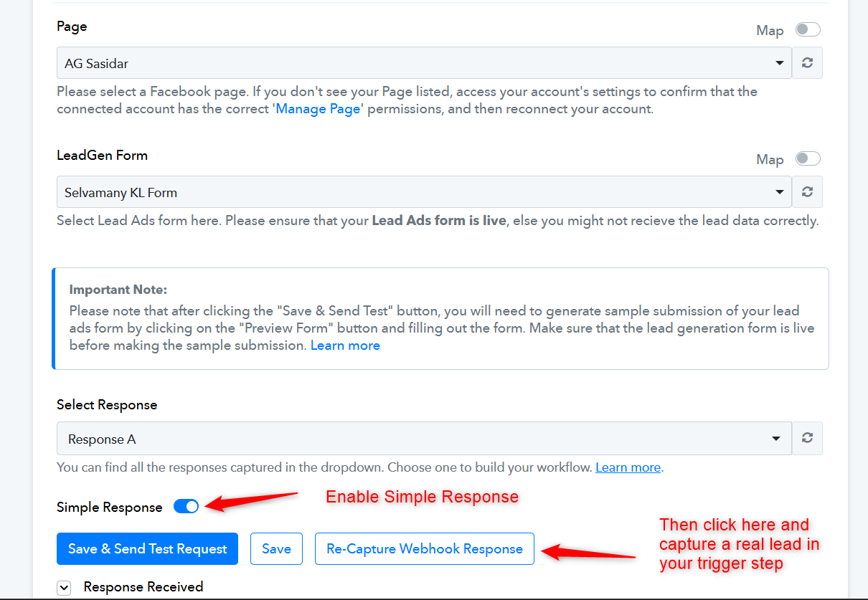868x600 pixels.
Task: Open the Page dropdown showing AG Sasidar
Action: click(x=424, y=63)
